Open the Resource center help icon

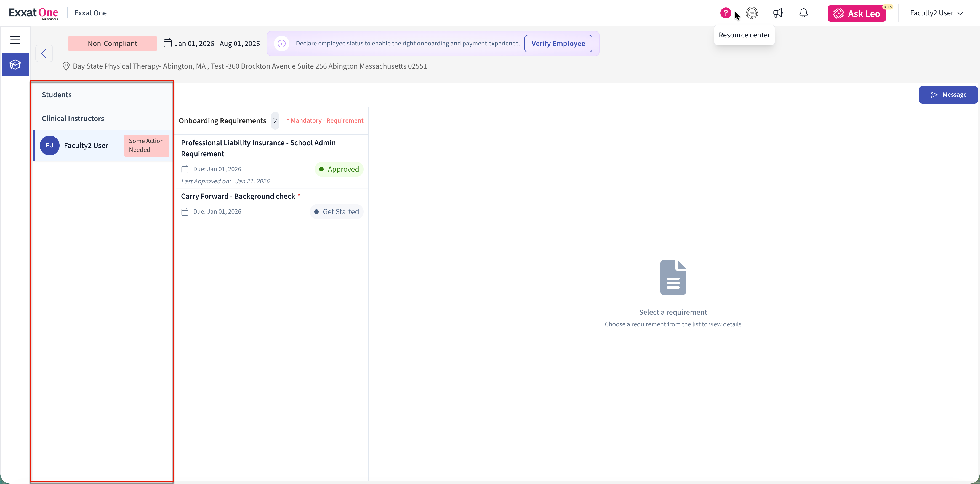tap(726, 13)
